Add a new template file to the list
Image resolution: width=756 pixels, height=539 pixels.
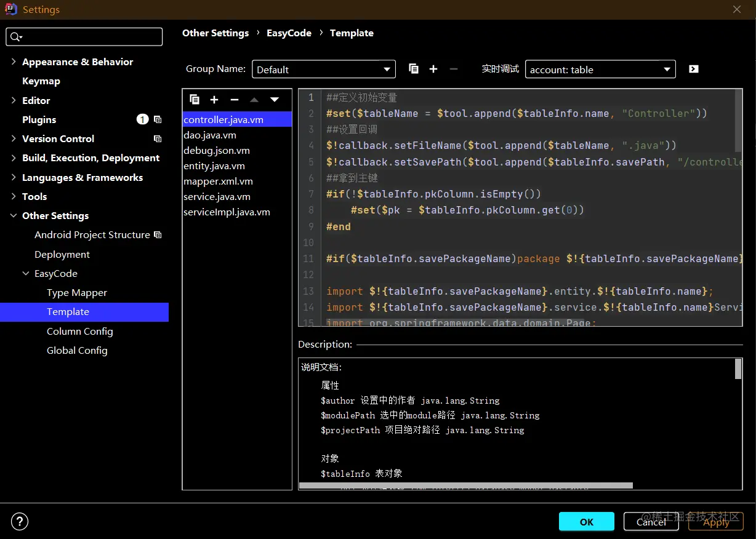(214, 99)
